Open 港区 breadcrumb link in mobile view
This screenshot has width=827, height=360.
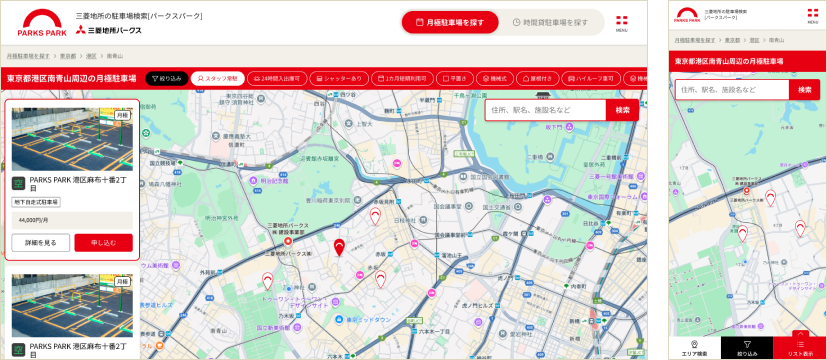click(x=754, y=40)
